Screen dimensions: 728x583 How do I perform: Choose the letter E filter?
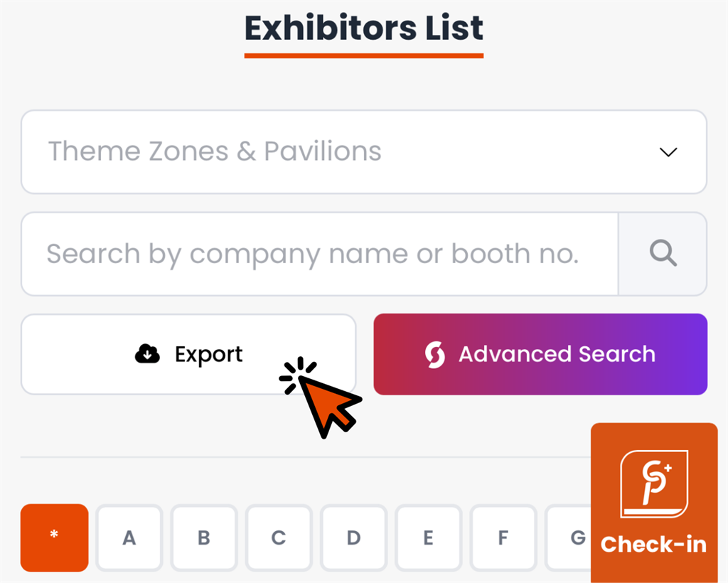[x=428, y=537]
